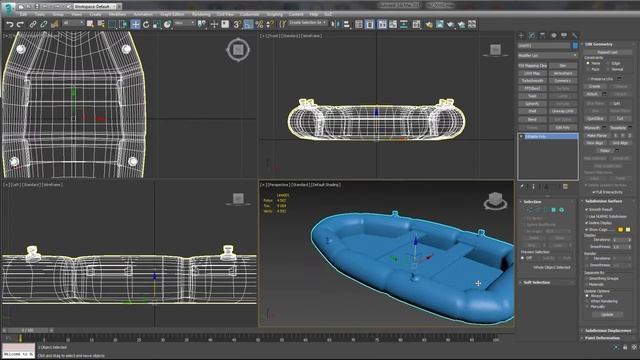Activate the Select and Scale tool
640x360 pixels.
click(157, 24)
